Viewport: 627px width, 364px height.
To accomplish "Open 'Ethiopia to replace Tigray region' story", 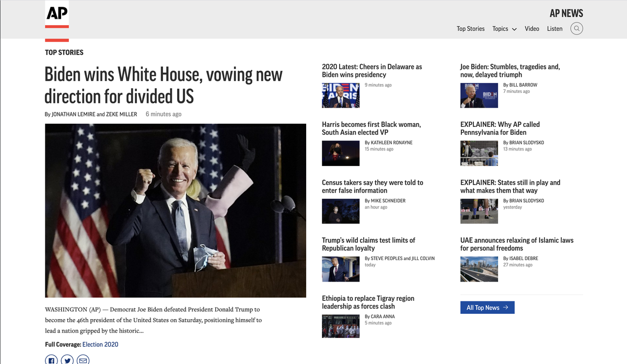I will click(368, 302).
